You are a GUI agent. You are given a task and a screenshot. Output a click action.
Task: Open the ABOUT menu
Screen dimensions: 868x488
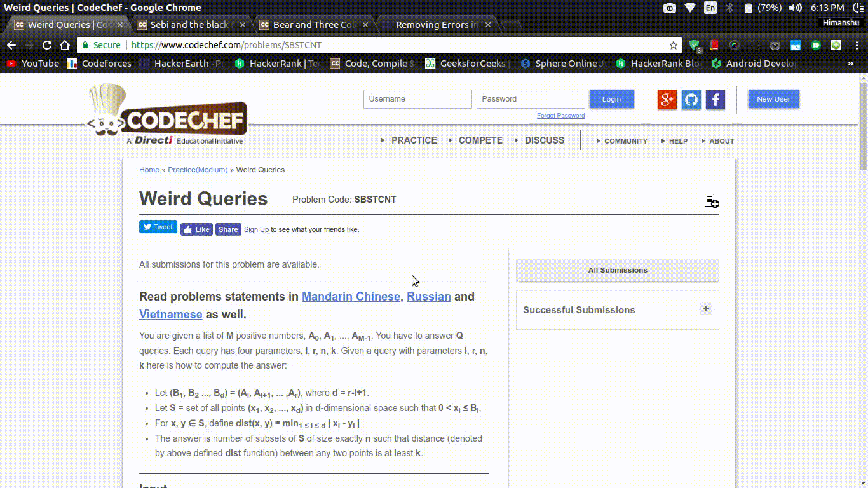coord(722,141)
